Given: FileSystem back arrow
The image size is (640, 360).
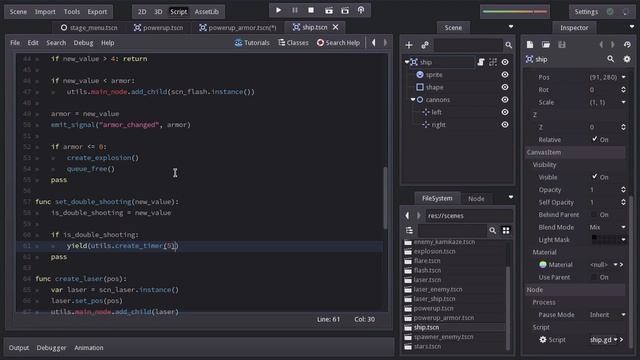Looking at the screenshot, I should click(x=407, y=216).
